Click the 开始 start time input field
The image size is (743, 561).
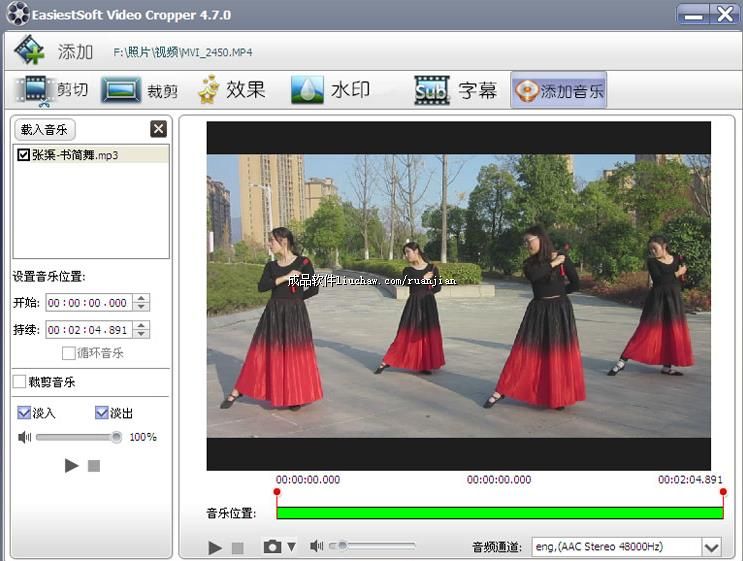(88, 303)
